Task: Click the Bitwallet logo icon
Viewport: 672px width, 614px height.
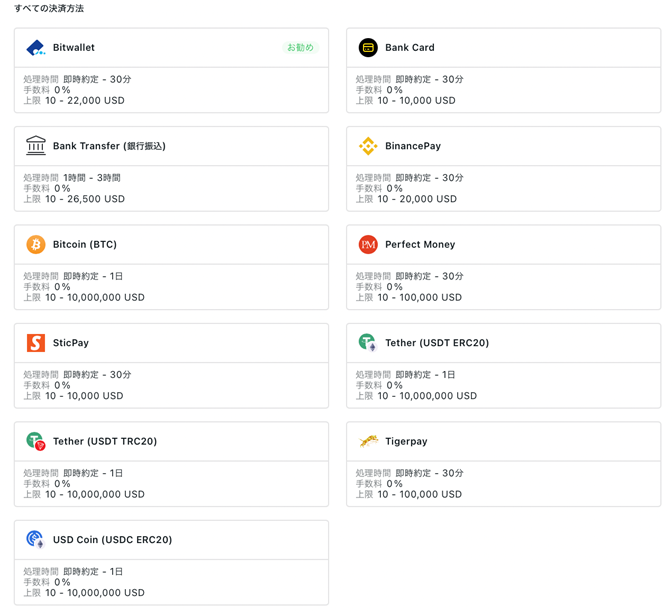Action: coord(36,48)
